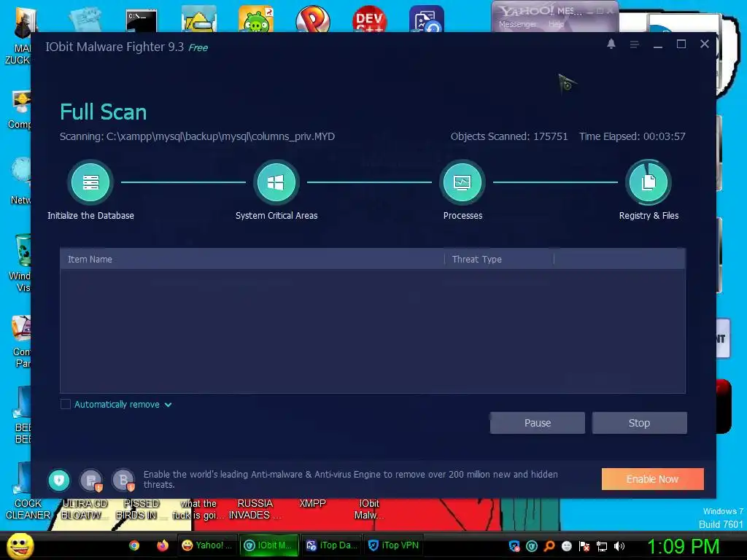Open the Help menu in Yahoo Messenger window
Viewport: 747px width, 560px height.
555,24
